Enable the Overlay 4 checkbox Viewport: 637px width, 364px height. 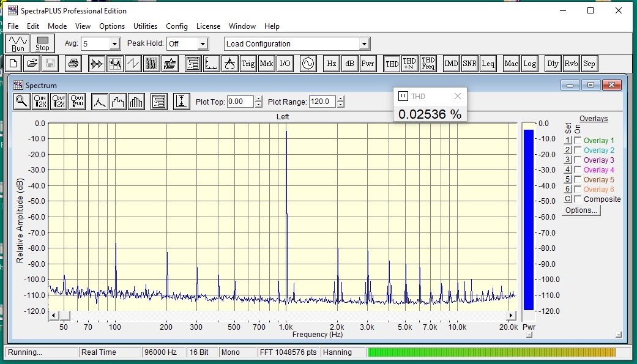[x=578, y=169]
